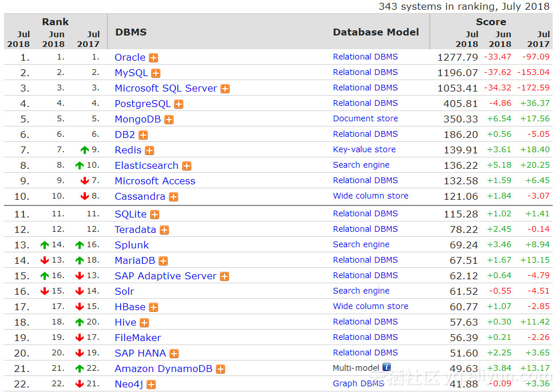Click the plus icon next to Neo4j

click(x=152, y=385)
